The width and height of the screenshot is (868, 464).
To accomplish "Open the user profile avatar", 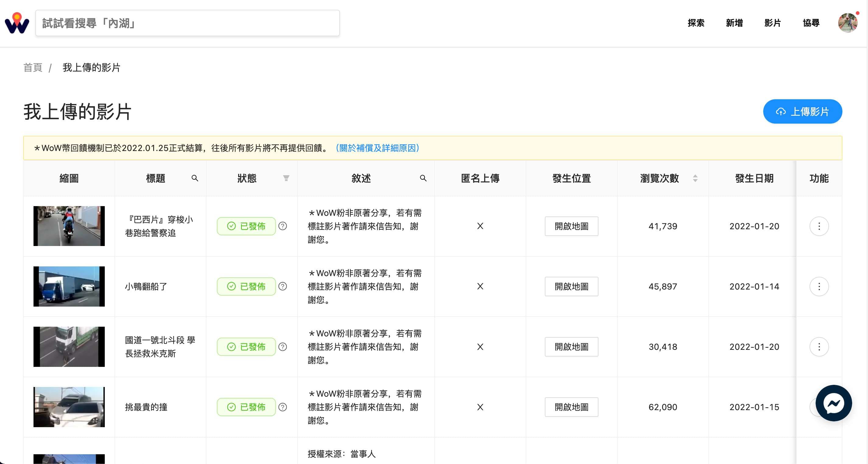I will [848, 23].
